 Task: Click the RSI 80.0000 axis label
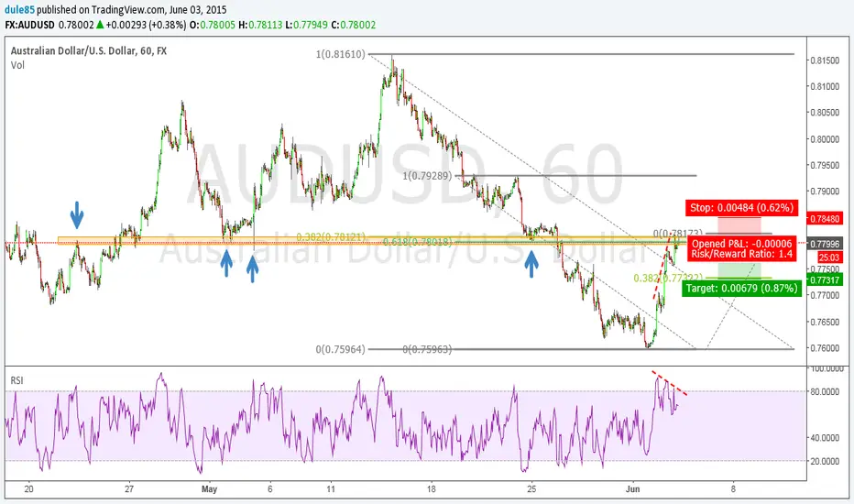click(x=827, y=391)
